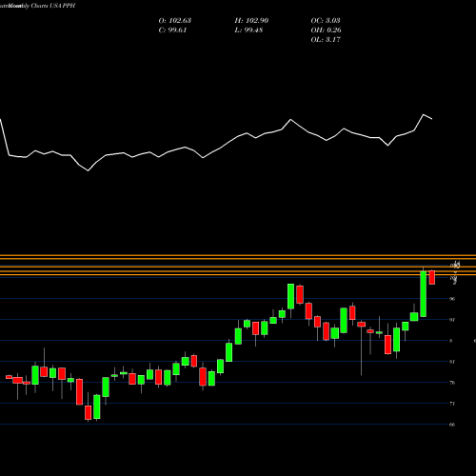Image resolution: width=476 pixels, height=476 pixels.
Task: Click the 66 price axis label
Action: [452, 425]
